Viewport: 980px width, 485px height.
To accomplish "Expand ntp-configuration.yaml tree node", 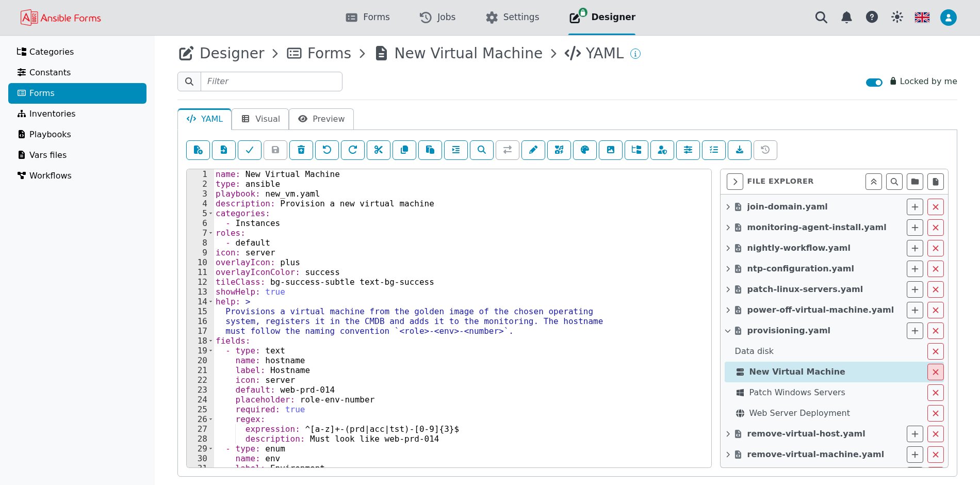I will click(x=728, y=269).
